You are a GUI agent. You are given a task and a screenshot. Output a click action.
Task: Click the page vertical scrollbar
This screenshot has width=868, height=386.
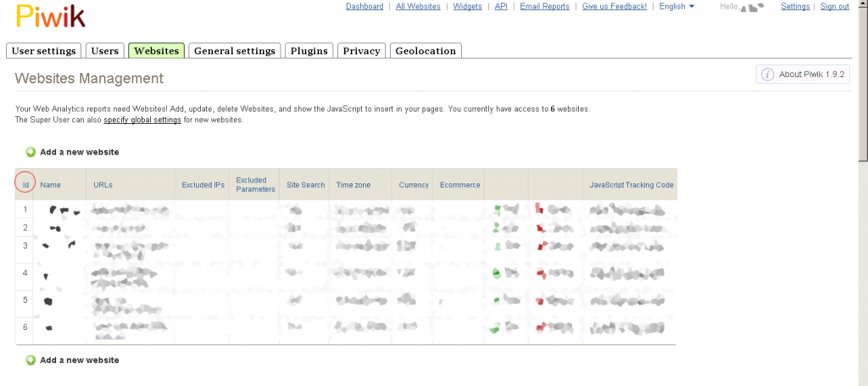(x=862, y=85)
